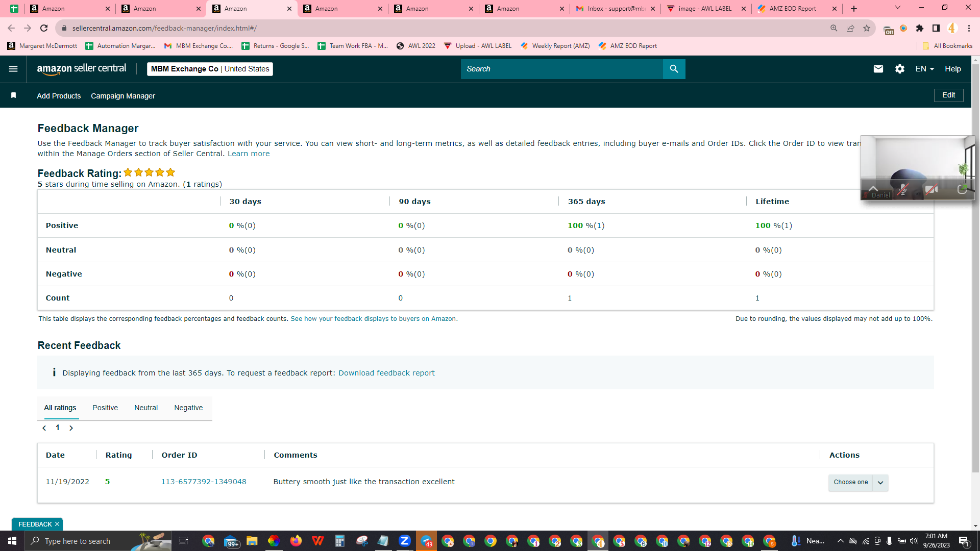Screen dimensions: 980x551
Task: Switch to image - AWL LABEL tab
Action: 705,9
